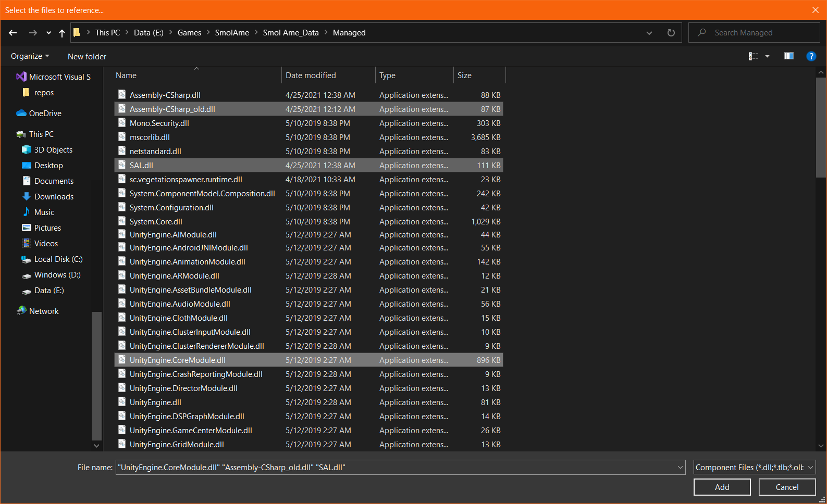The width and height of the screenshot is (827, 504).
Task: Go back using the back arrow
Action: 13,33
